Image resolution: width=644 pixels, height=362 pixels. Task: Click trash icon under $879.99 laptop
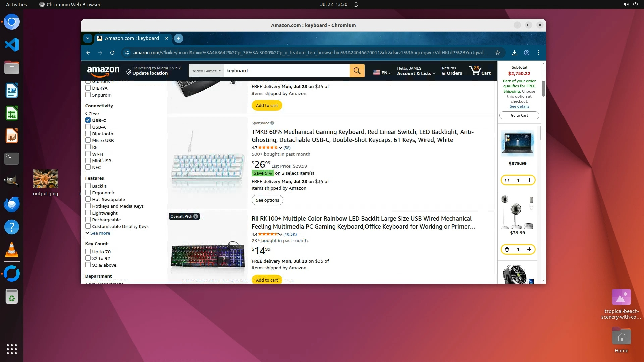tap(507, 180)
